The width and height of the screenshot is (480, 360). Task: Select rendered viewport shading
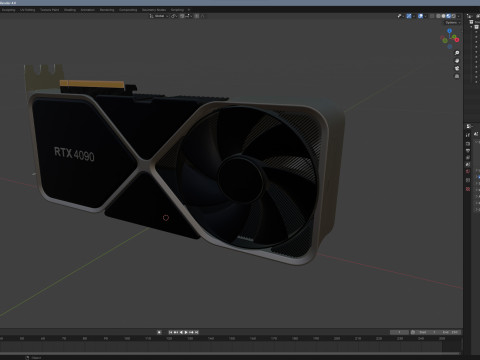(x=453, y=16)
